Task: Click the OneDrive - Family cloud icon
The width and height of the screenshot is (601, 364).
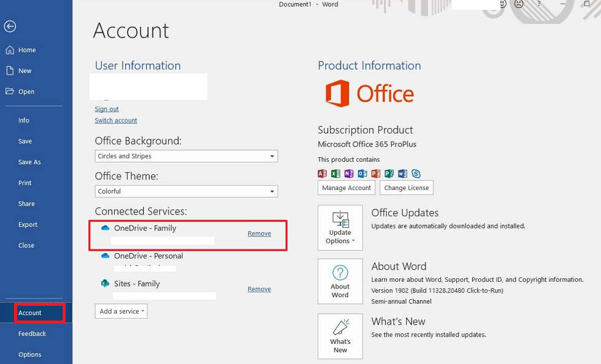Action: [105, 228]
